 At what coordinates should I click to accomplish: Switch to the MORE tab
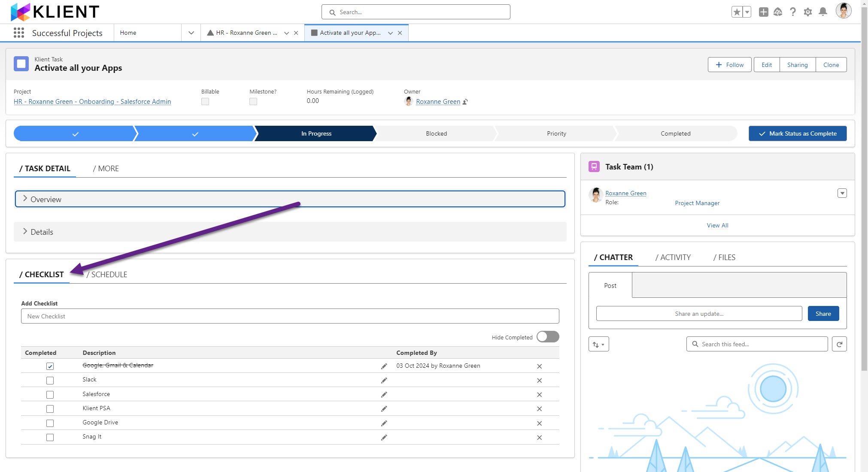coord(106,169)
